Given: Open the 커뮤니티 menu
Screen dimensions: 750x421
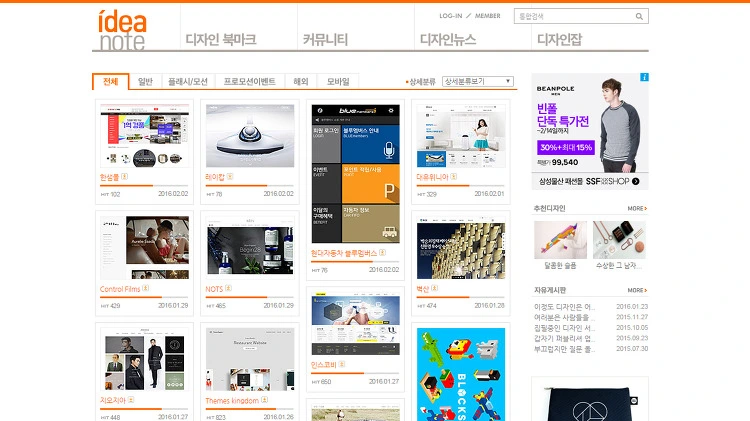Looking at the screenshot, I should [325, 39].
